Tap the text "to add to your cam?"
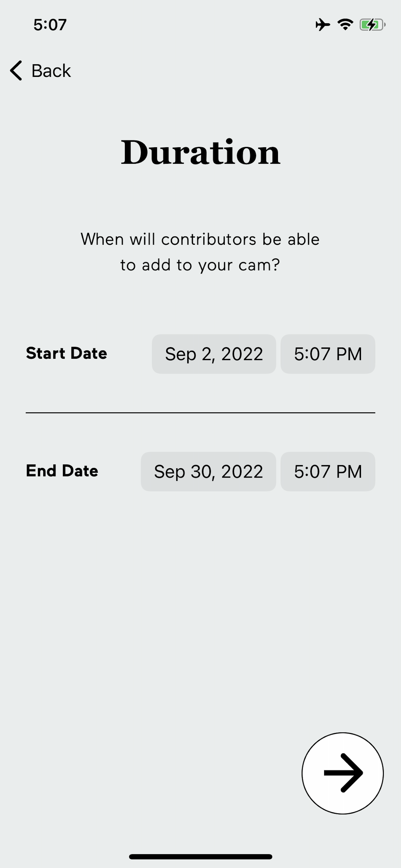This screenshot has height=868, width=401. coord(200,265)
